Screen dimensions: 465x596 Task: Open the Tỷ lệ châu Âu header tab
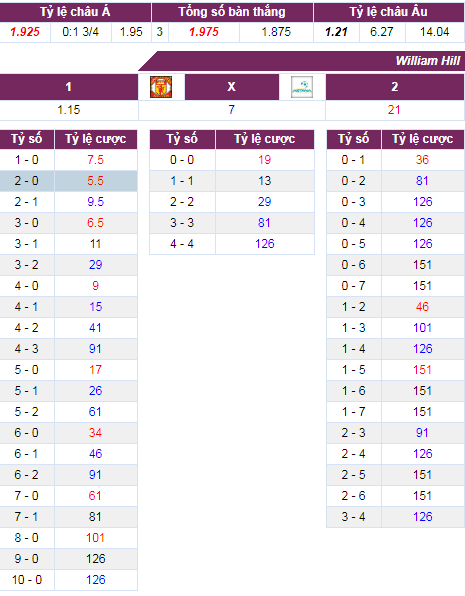click(x=389, y=12)
